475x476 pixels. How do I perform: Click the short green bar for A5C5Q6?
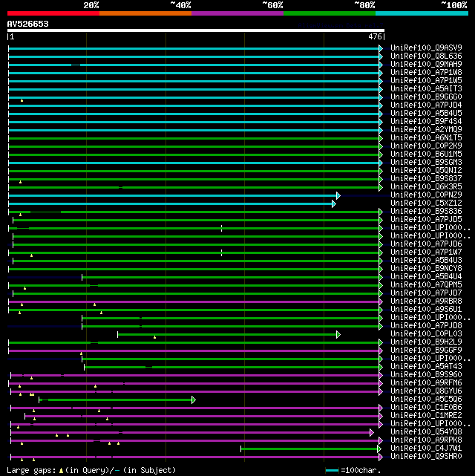coord(116,400)
